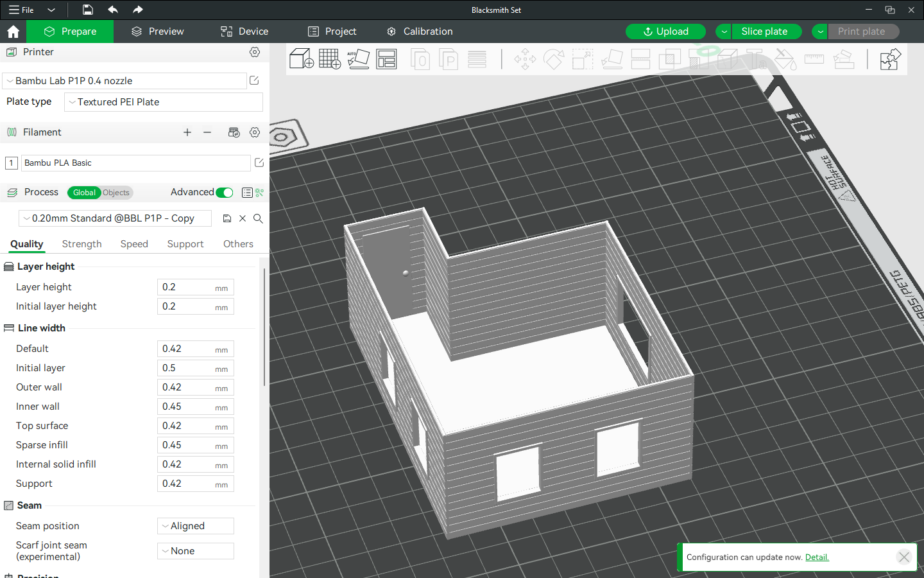The height and width of the screenshot is (578, 924).
Task: Click the Add object cube icon
Action: [x=302, y=59]
